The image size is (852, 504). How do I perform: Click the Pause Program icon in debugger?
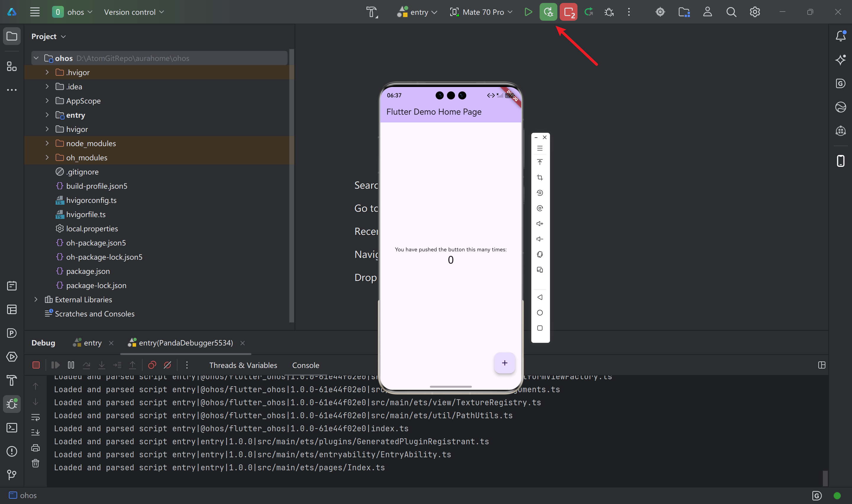tap(71, 365)
